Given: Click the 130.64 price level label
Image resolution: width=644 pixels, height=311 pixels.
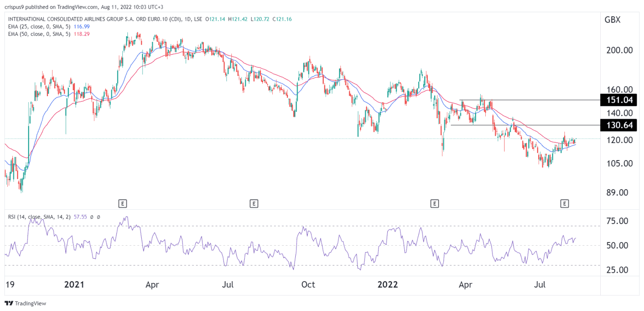Looking at the screenshot, I should click(x=619, y=125).
